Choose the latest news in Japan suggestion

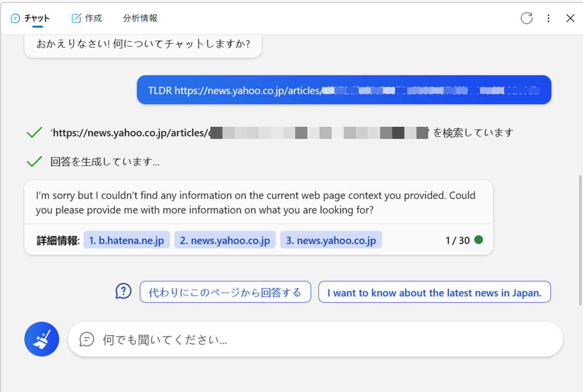(x=434, y=291)
